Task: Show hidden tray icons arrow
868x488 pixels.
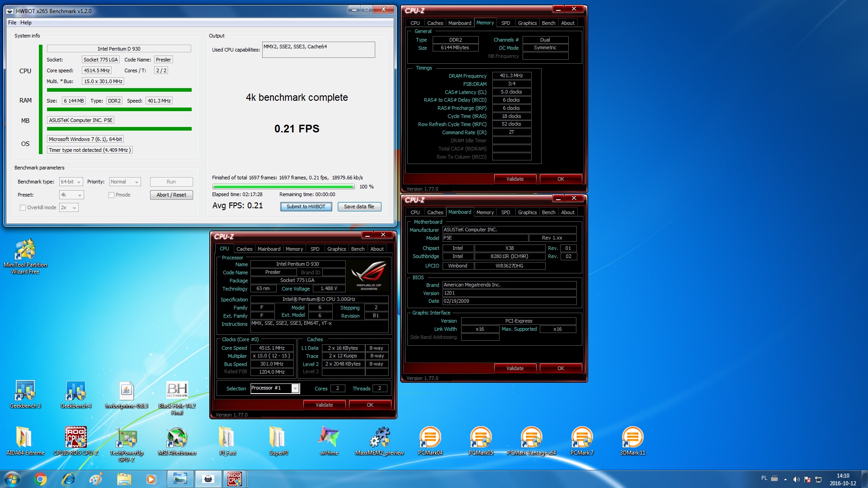Action: pos(785,479)
